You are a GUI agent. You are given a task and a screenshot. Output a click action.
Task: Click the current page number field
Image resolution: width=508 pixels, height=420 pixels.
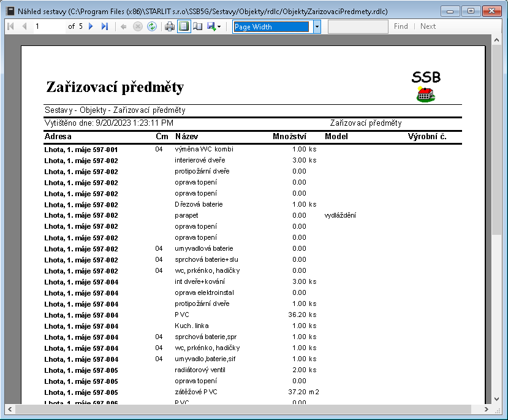coord(48,26)
